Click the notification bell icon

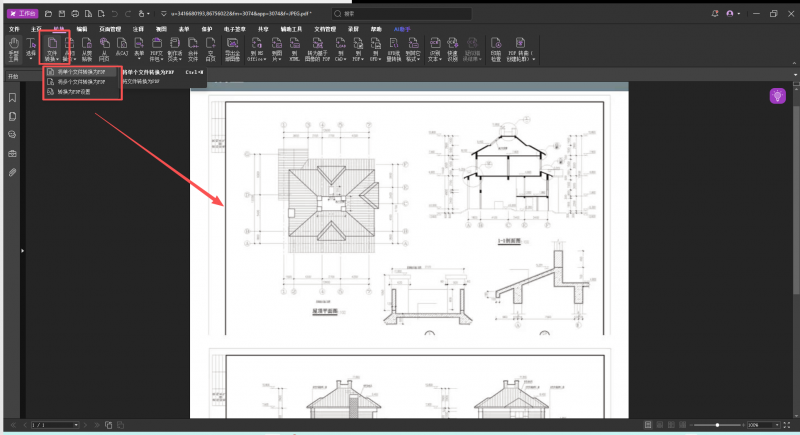pyautogui.click(x=715, y=14)
